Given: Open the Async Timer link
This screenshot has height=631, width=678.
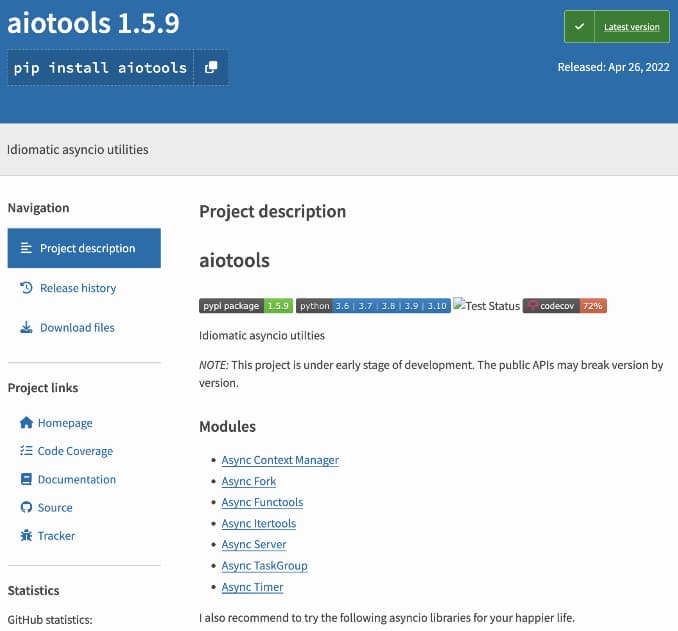Looking at the screenshot, I should tap(252, 587).
